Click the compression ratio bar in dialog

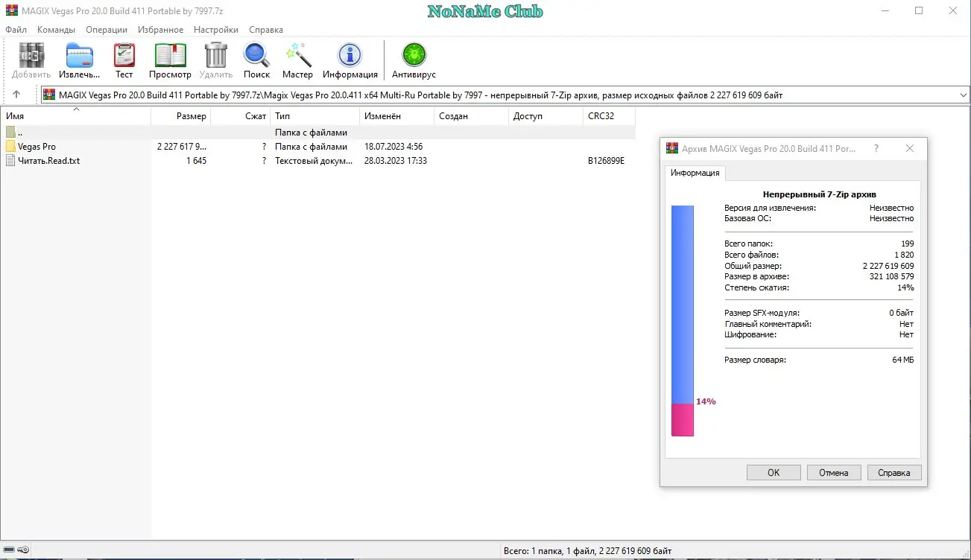click(683, 321)
